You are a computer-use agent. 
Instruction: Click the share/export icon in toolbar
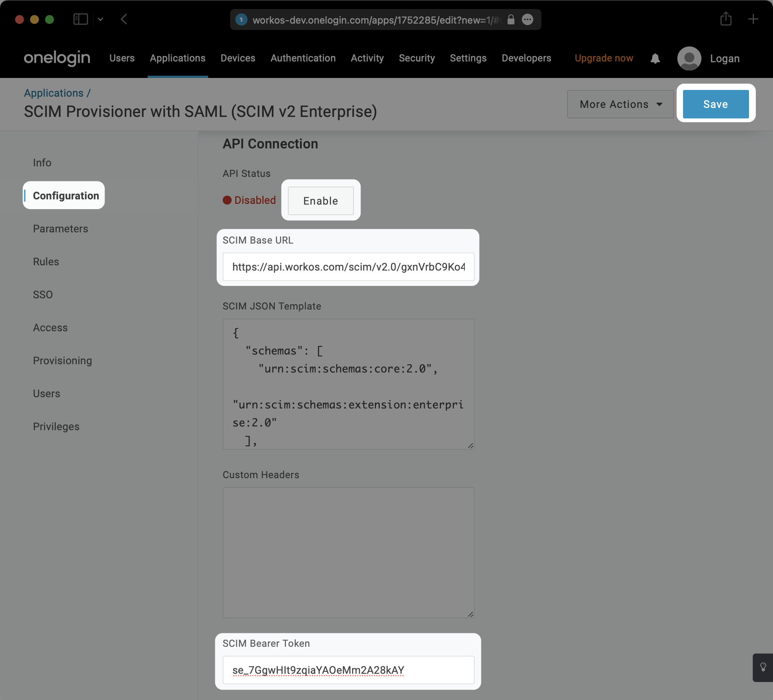[726, 19]
